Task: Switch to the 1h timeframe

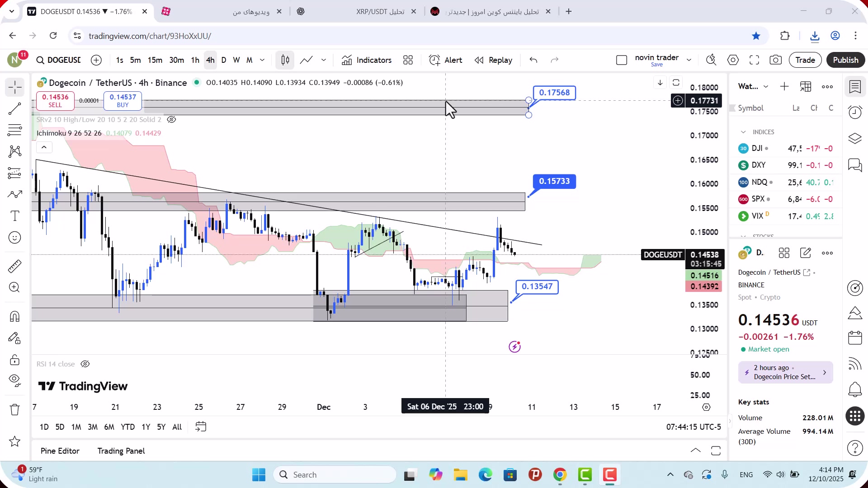Action: pyautogui.click(x=195, y=60)
